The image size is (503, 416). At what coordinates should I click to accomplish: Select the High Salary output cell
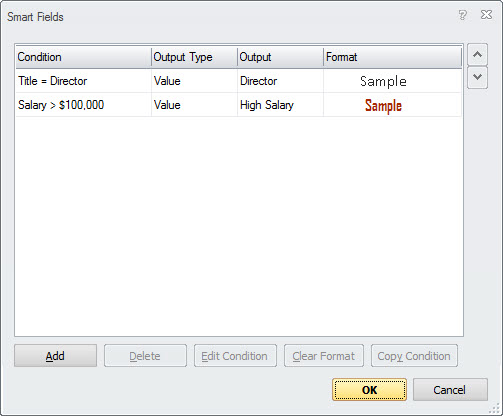click(x=280, y=105)
